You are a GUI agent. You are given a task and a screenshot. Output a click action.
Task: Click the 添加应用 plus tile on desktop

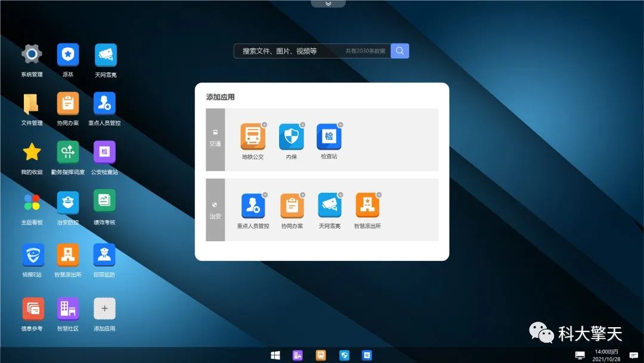pos(104,309)
